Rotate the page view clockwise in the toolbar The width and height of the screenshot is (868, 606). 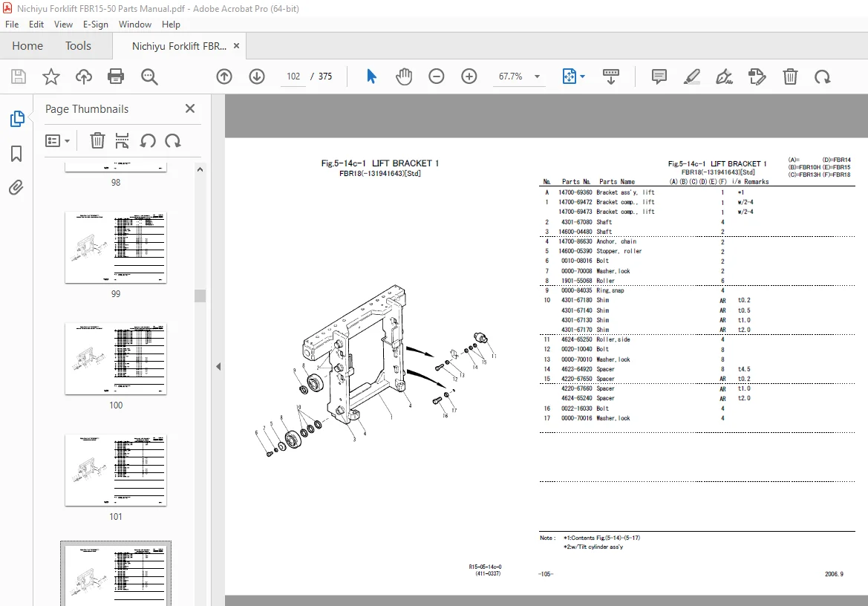(x=822, y=76)
